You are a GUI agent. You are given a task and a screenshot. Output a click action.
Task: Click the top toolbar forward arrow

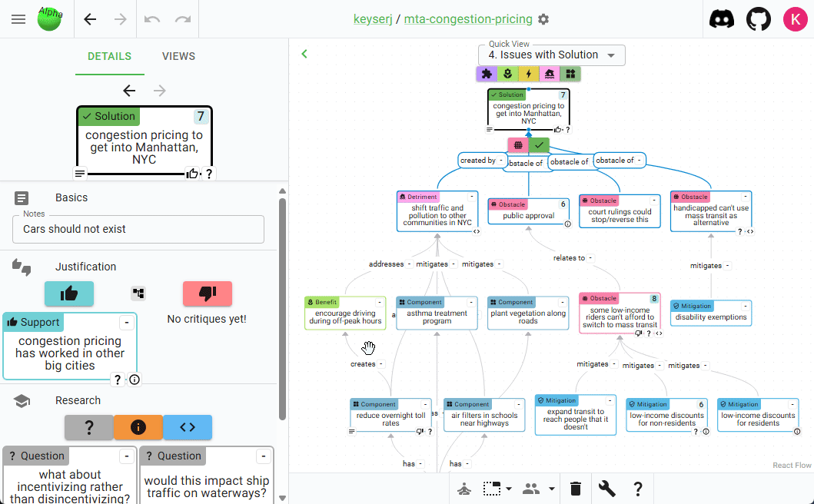pos(121,19)
